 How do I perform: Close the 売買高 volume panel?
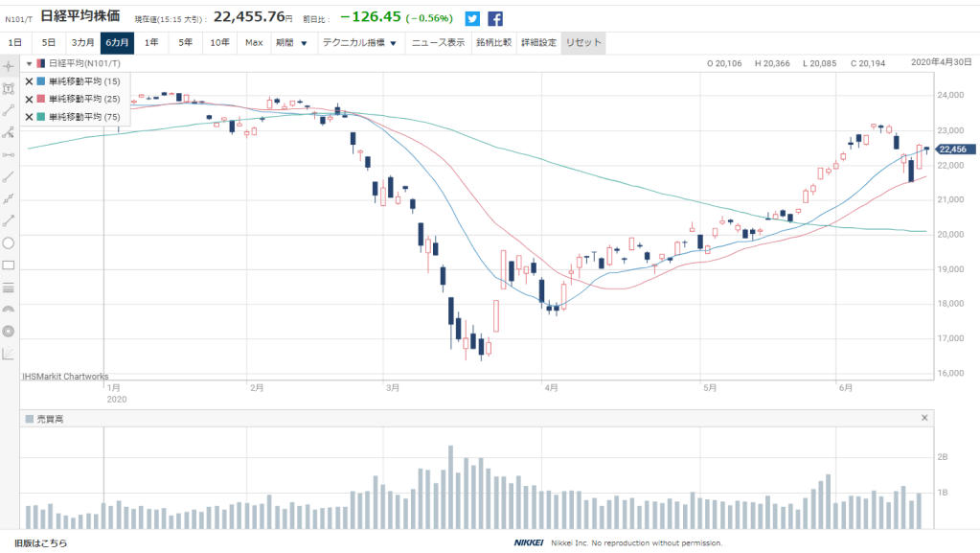[x=924, y=418]
